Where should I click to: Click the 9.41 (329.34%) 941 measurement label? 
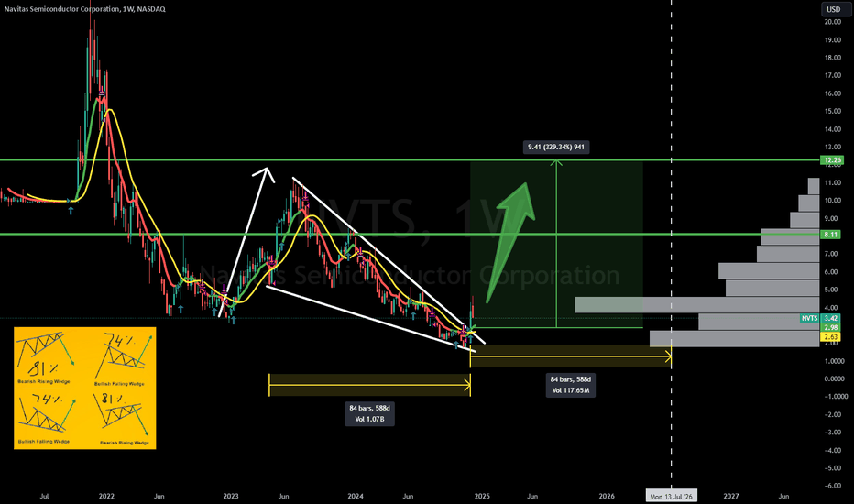pyautogui.click(x=556, y=147)
